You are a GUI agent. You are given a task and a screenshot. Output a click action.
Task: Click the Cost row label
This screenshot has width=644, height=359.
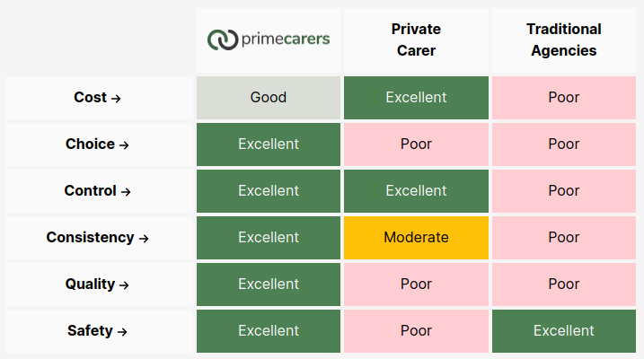point(90,98)
